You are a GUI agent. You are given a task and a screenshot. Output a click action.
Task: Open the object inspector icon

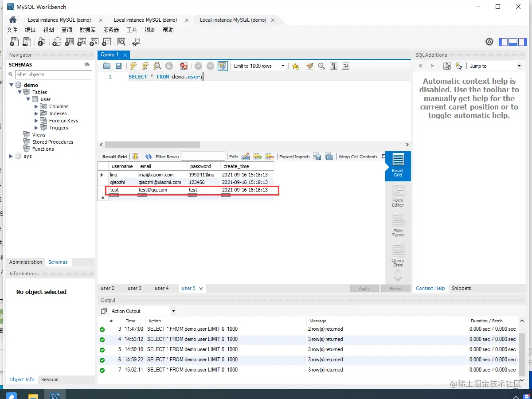click(x=41, y=42)
